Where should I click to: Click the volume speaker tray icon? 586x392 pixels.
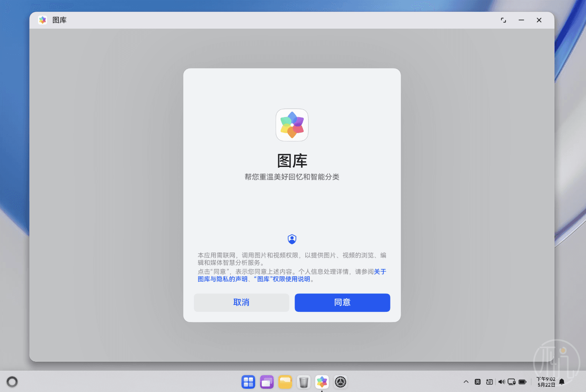(x=501, y=382)
